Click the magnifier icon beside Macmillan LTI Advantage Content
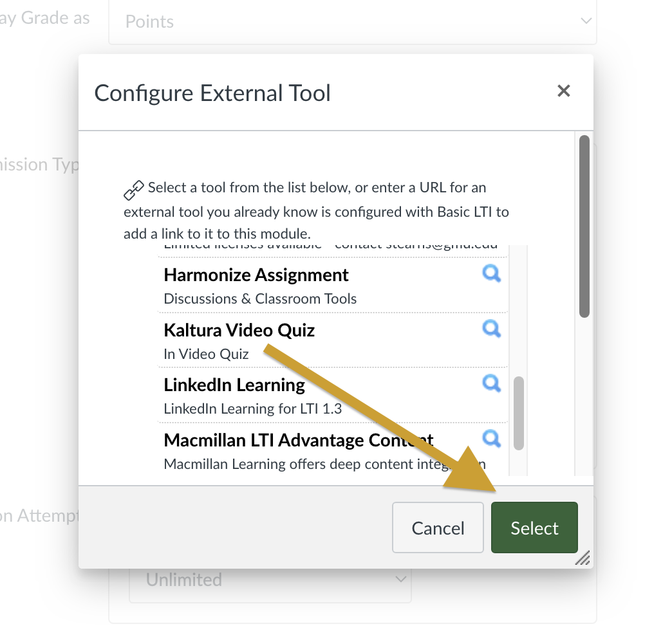The height and width of the screenshot is (642, 672). pyautogui.click(x=492, y=439)
